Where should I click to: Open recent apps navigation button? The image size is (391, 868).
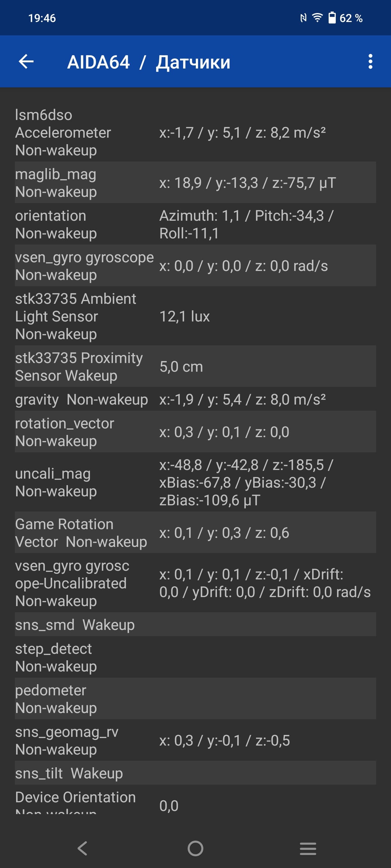(x=308, y=848)
